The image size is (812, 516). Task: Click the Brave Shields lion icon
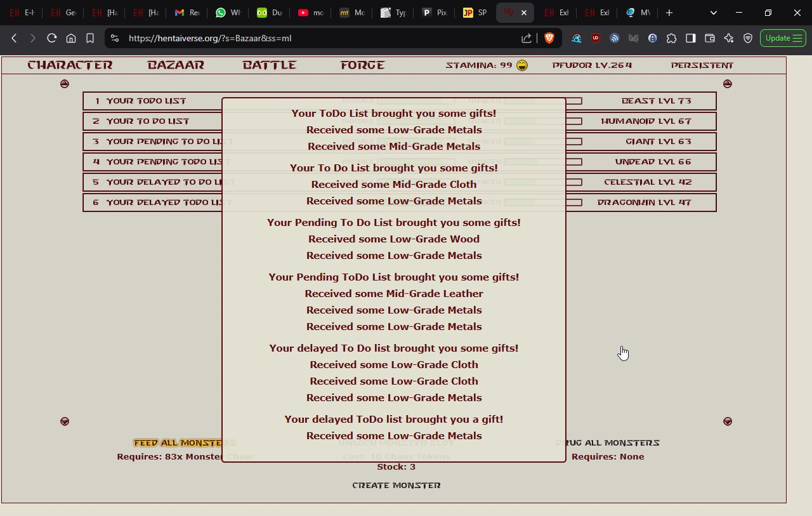[549, 38]
